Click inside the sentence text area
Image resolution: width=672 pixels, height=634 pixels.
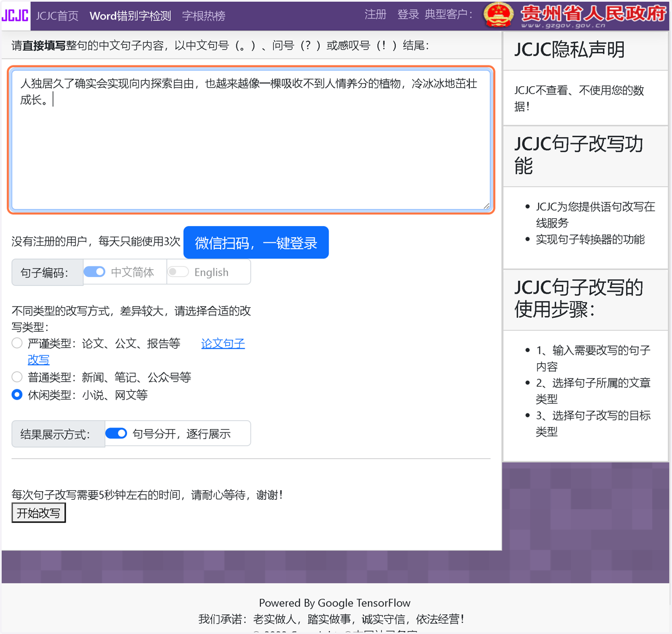[251, 140]
